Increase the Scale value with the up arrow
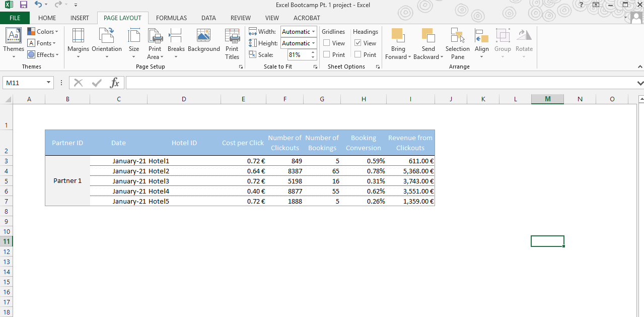Image resolution: width=644 pixels, height=317 pixels. [x=313, y=52]
